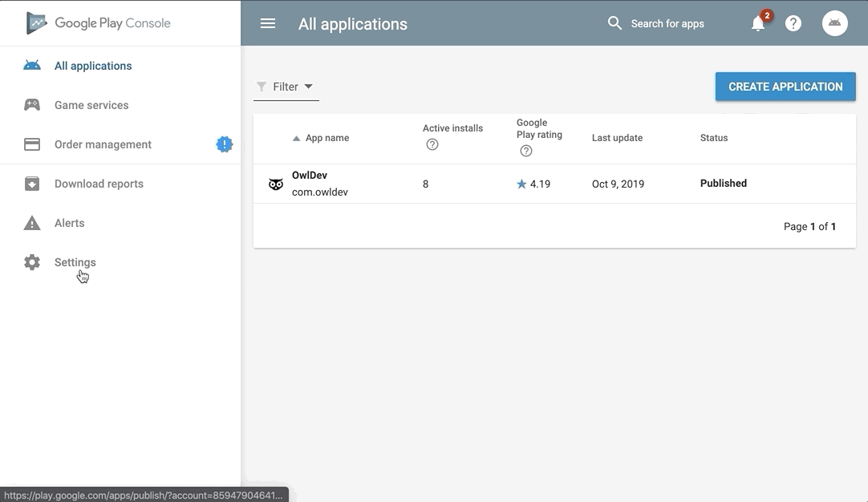Open Download reports section
Image resolution: width=868 pixels, height=502 pixels.
pyautogui.click(x=99, y=184)
